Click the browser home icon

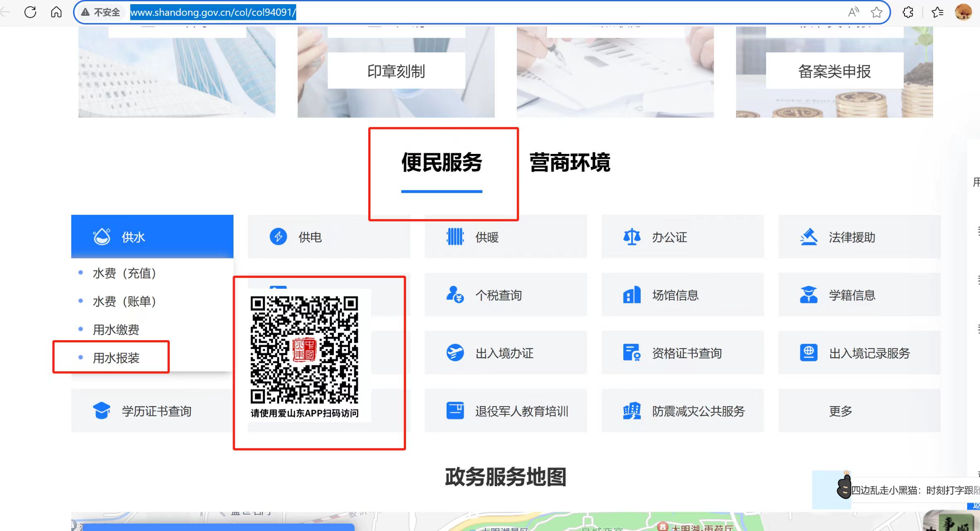click(x=56, y=12)
